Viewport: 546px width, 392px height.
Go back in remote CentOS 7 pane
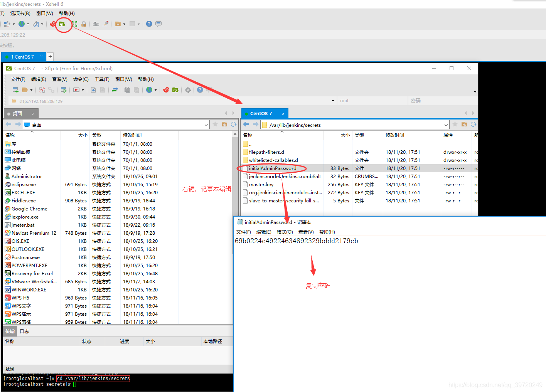pyautogui.click(x=246, y=124)
